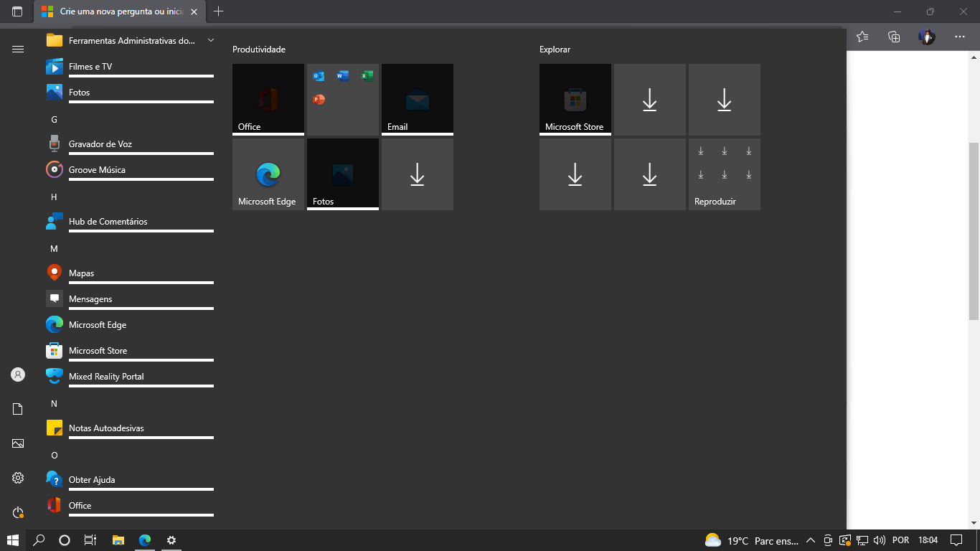Open Edge Settings and more menu
This screenshot has height=551, width=980.
[960, 37]
